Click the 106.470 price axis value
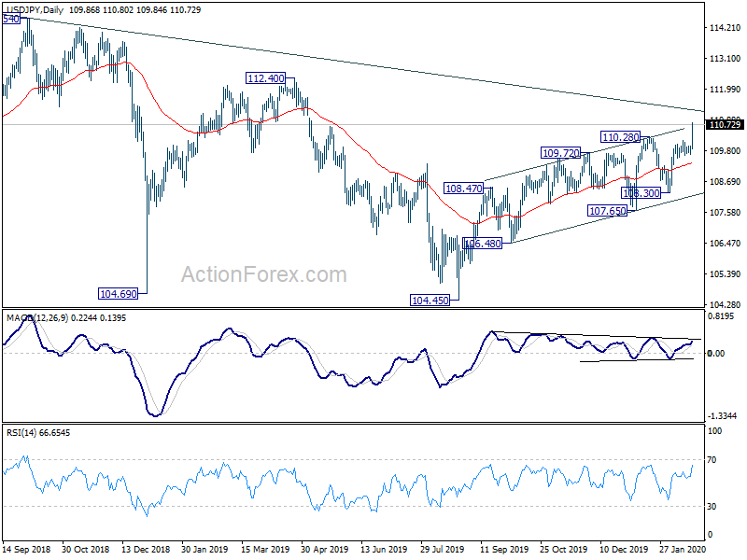This screenshot has width=747, height=560. click(x=726, y=244)
